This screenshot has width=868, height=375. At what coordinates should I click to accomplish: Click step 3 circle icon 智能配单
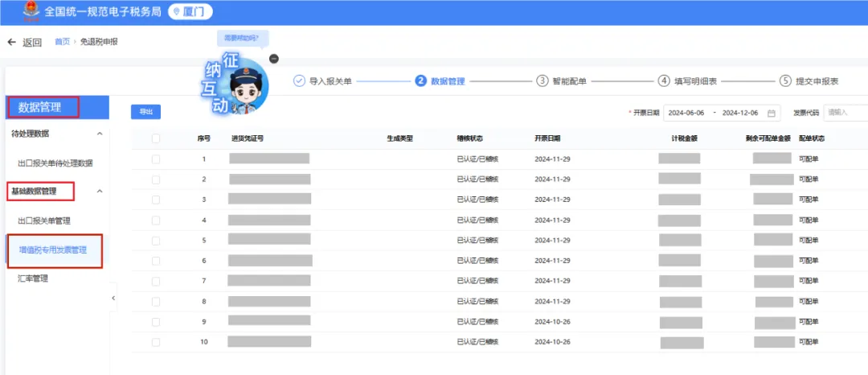pos(542,80)
